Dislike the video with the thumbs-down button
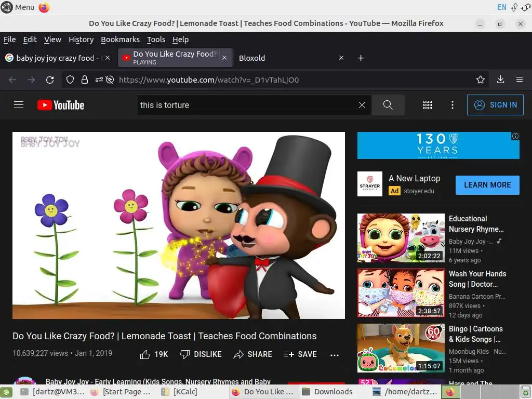This screenshot has width=532, height=399. [x=201, y=354]
